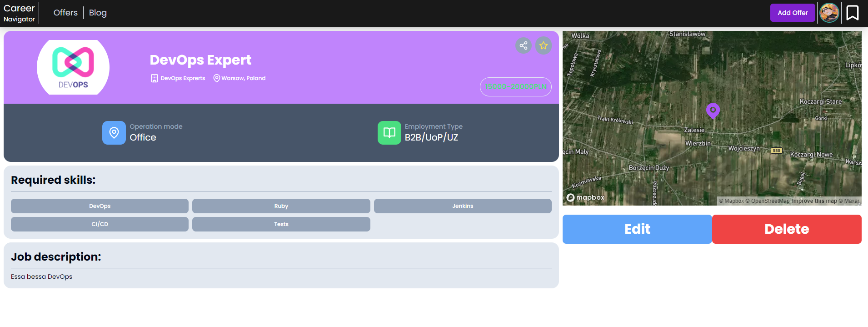Click the Borzęcin Duży map label
Viewport: 868px width, 327px height.
click(x=649, y=168)
